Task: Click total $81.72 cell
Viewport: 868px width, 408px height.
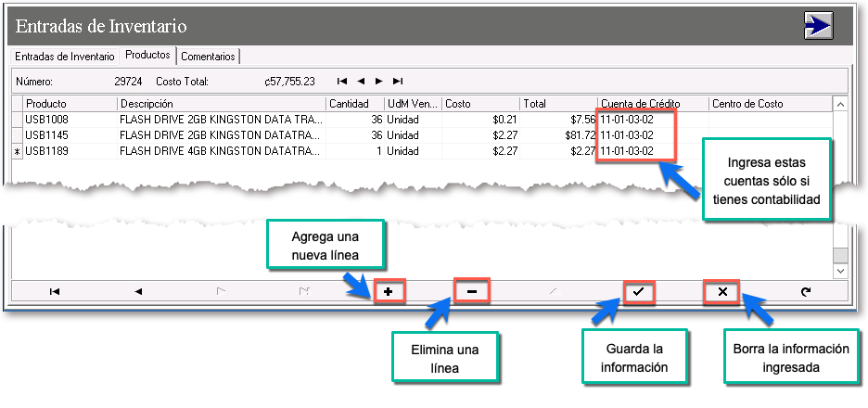Action: point(558,135)
